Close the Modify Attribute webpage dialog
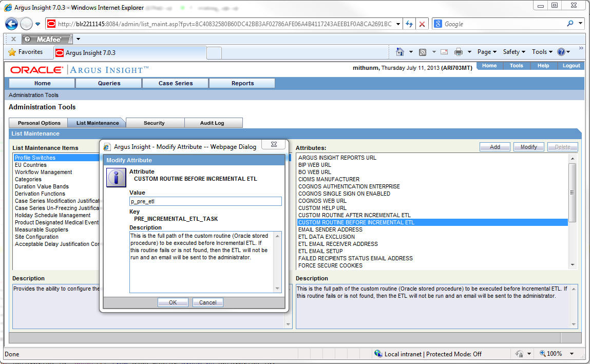The image size is (590, 364). 274,144
